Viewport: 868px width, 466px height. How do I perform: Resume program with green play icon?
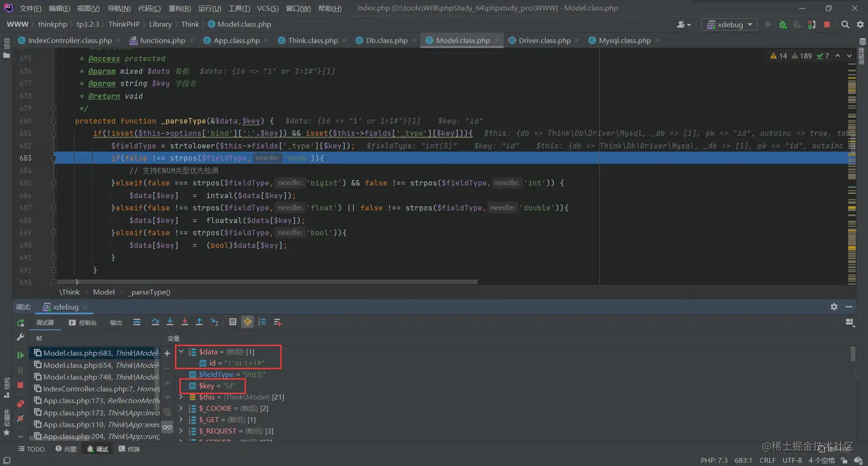(21, 356)
